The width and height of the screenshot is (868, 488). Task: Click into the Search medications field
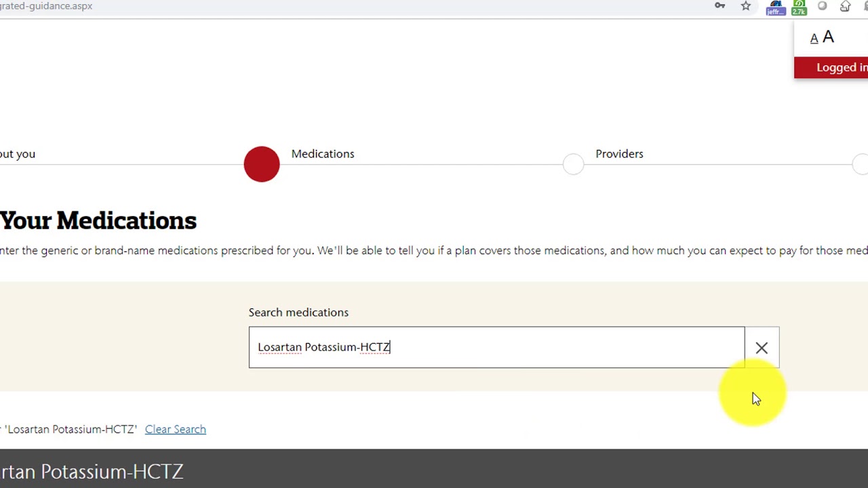(496, 347)
